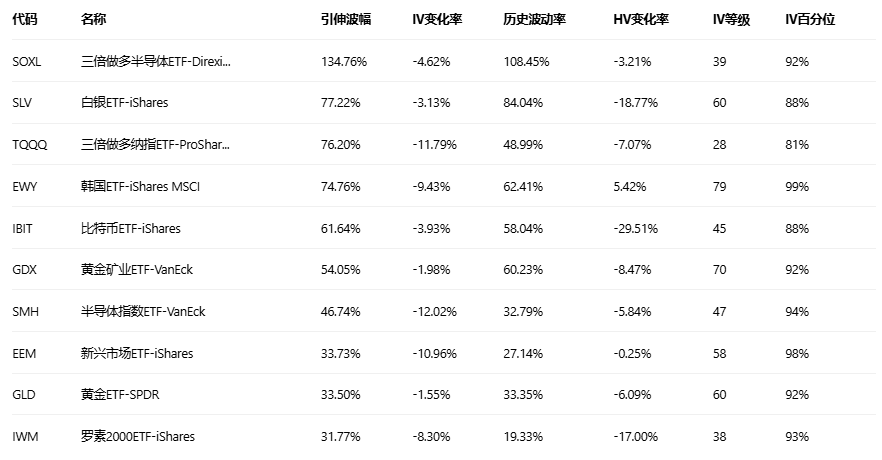Select the SMH ticker code
This screenshot has width=882, height=460.
click(24, 312)
